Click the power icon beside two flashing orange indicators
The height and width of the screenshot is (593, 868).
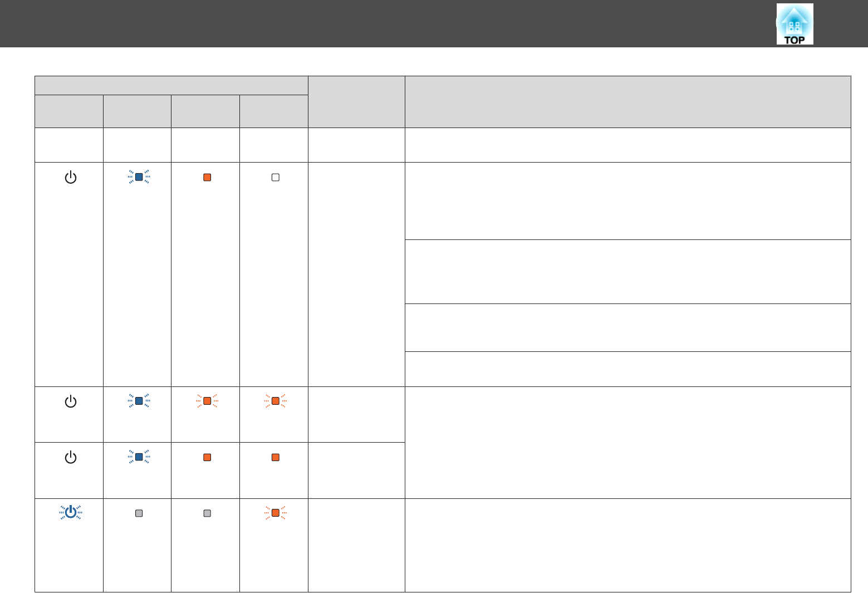(x=71, y=401)
